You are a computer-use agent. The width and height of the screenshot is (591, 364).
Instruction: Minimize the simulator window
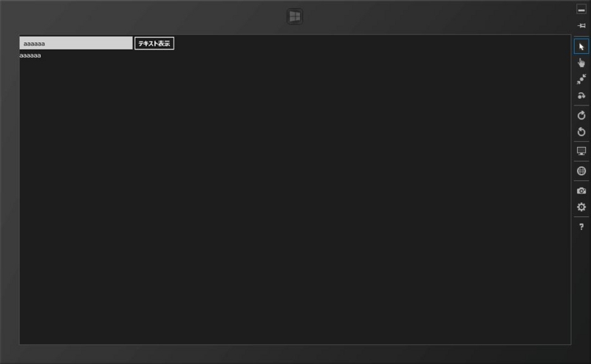pyautogui.click(x=581, y=10)
